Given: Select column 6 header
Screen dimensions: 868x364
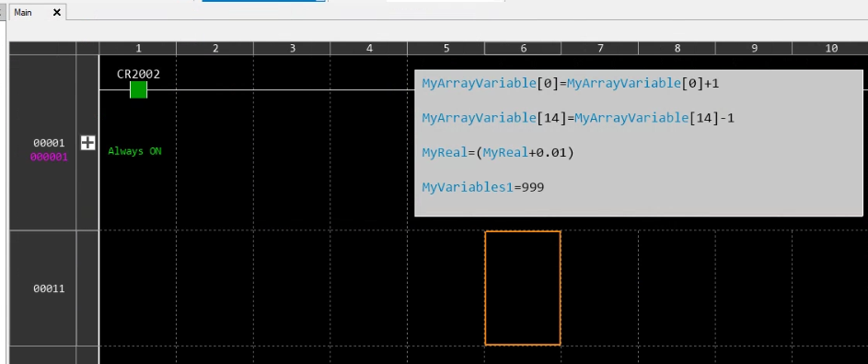Looking at the screenshot, I should [x=523, y=49].
